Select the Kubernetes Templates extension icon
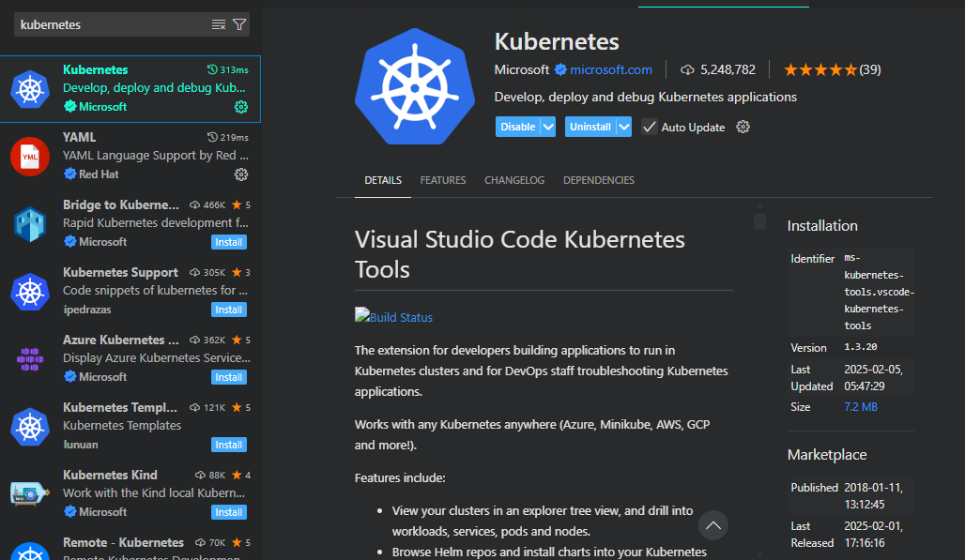 [x=29, y=427]
